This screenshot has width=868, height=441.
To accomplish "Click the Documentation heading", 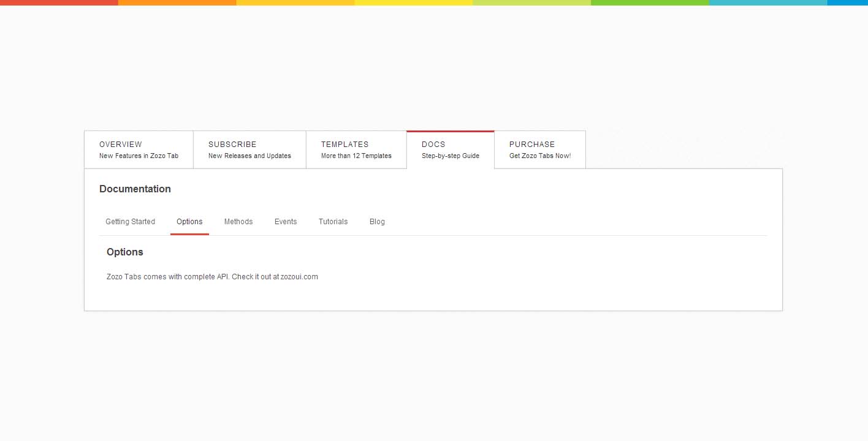I will (135, 189).
